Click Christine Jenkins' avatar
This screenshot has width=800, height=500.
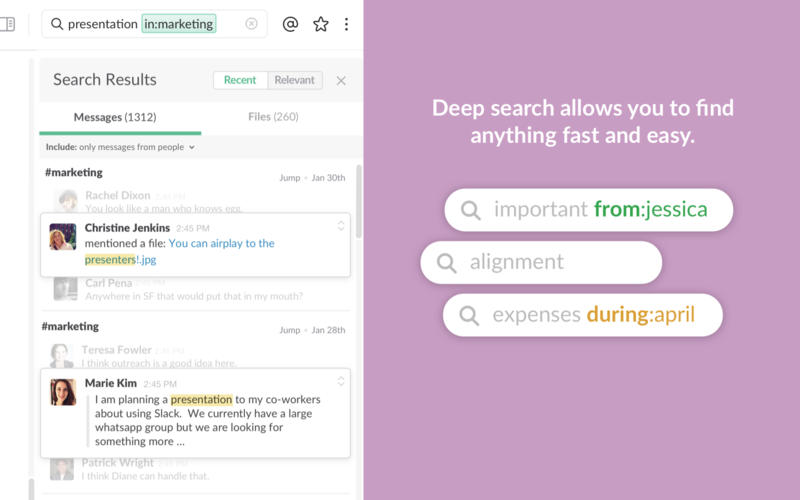pos(63,237)
